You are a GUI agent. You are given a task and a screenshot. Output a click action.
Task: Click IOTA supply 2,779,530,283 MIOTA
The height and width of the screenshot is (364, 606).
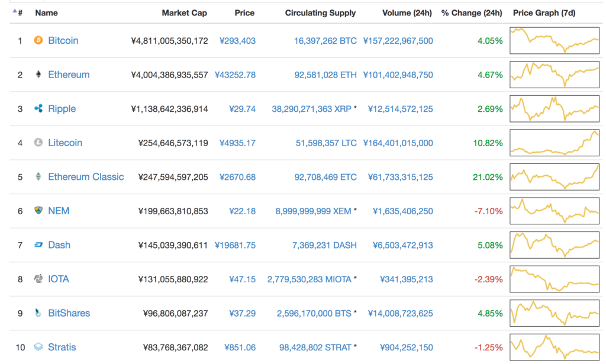click(x=309, y=279)
